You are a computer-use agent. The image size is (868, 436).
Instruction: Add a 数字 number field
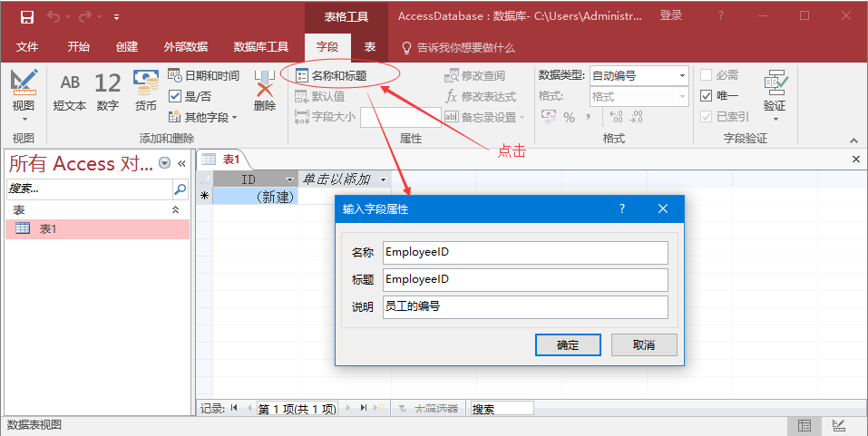pyautogui.click(x=107, y=91)
